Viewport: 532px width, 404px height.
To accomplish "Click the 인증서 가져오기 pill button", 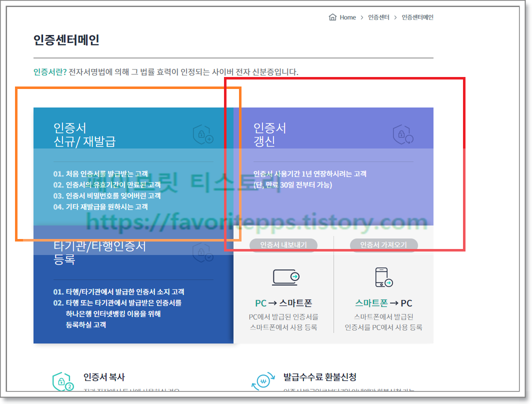I will (383, 244).
